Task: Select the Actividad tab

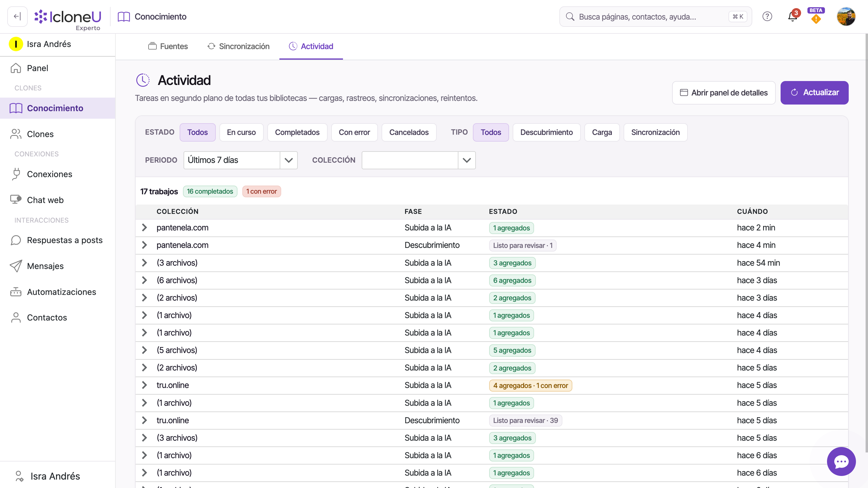Action: point(311,46)
